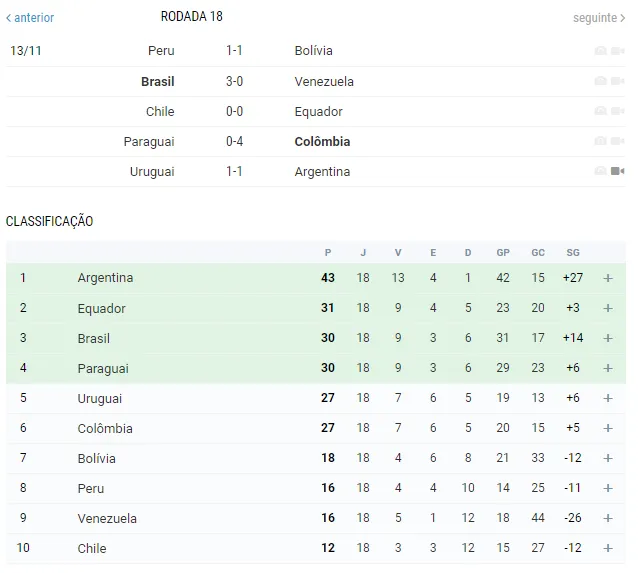The width and height of the screenshot is (638, 573).
Task: Click video icon on Paraguai vs Colômbia row
Action: coord(617,141)
